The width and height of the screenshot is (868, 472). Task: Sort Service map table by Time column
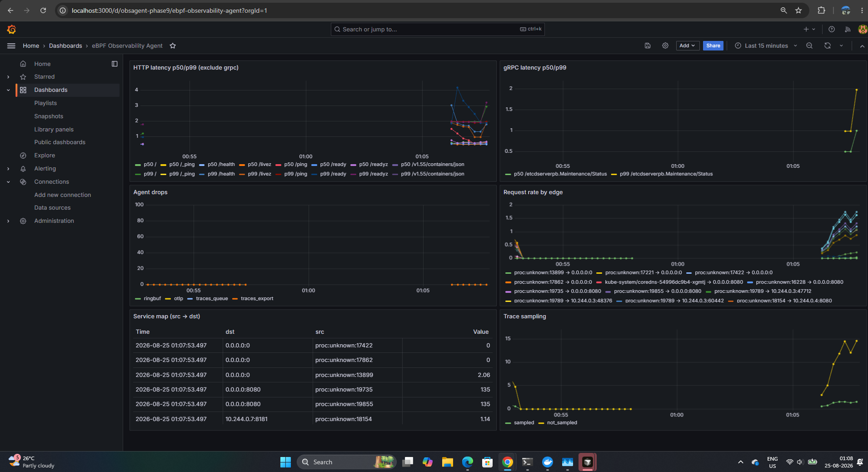point(142,332)
